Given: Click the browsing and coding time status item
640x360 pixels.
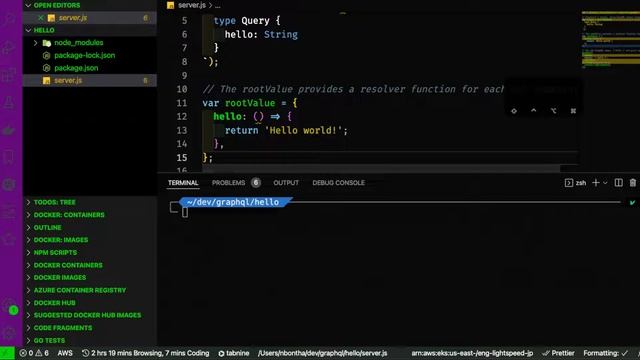Looking at the screenshot, I should point(146,353).
